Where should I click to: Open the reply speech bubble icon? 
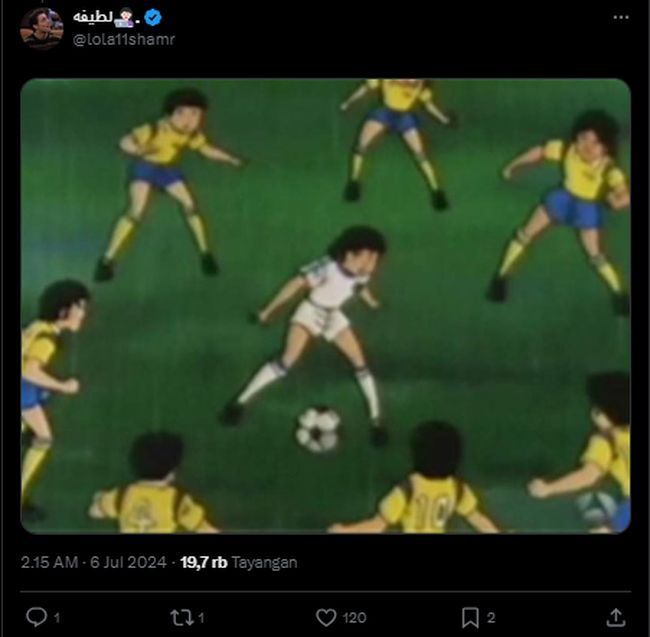(36, 617)
